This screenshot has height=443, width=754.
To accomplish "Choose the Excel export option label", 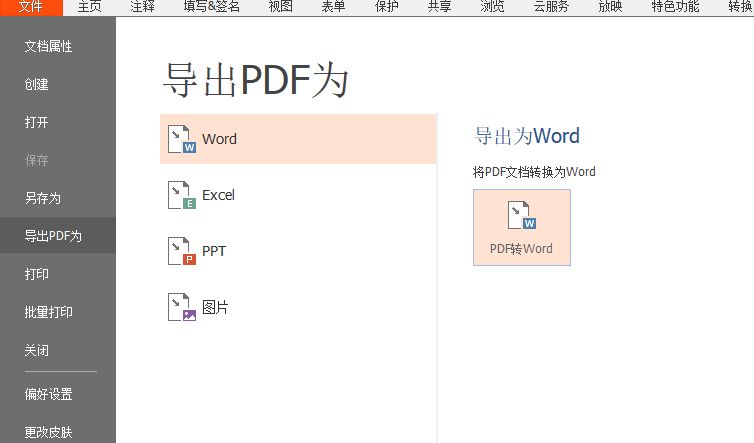I will click(218, 195).
